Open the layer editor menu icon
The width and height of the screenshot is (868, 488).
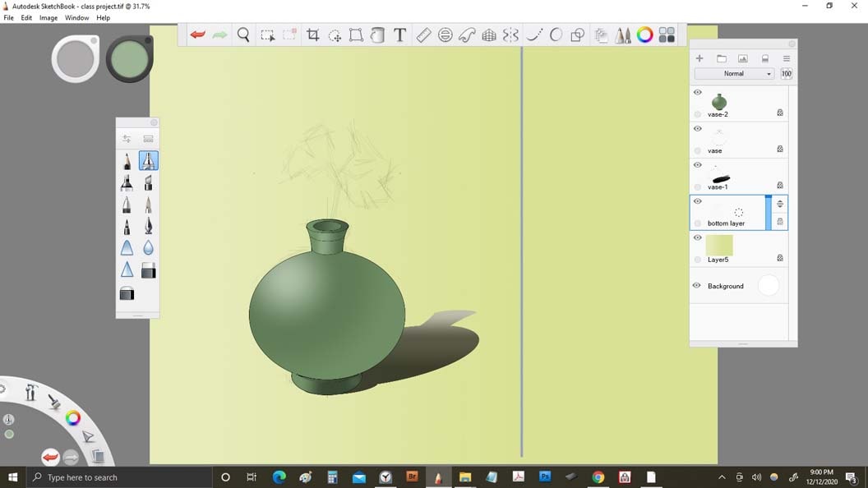786,58
